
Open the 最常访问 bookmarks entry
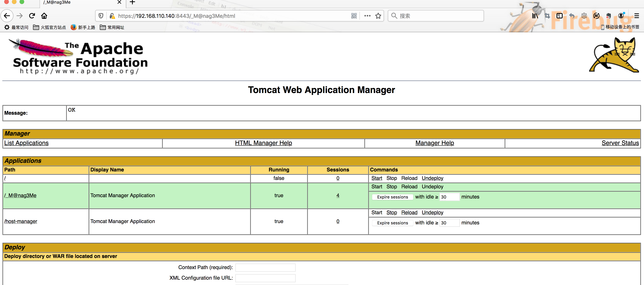[x=16, y=27]
